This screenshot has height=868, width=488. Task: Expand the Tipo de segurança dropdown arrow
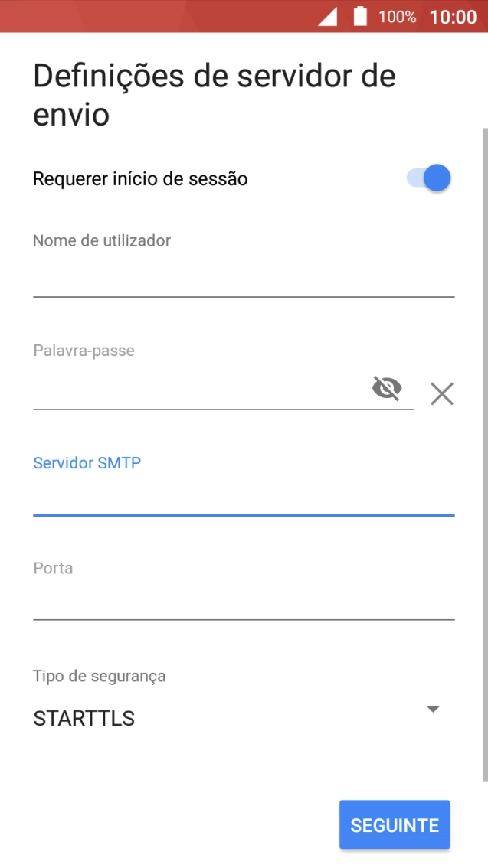point(433,709)
